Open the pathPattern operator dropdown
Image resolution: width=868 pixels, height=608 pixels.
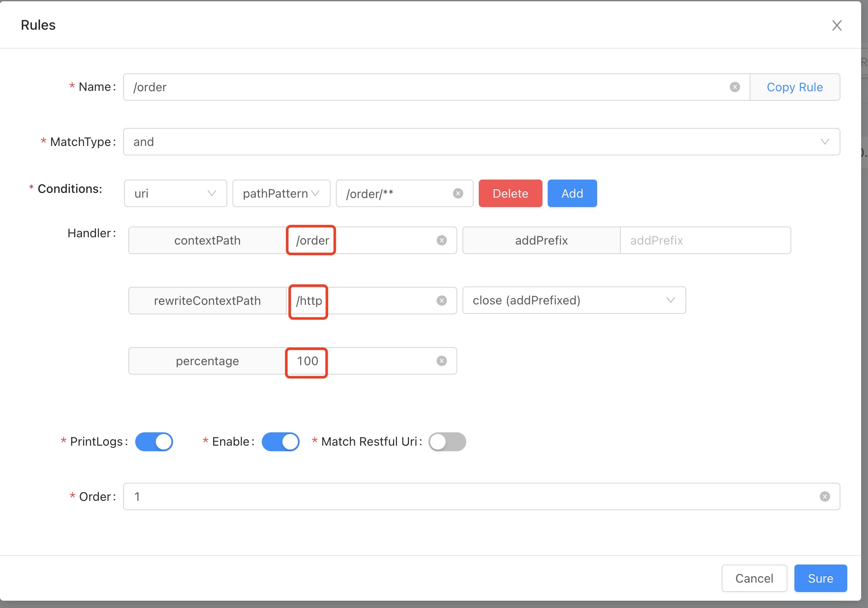(281, 193)
